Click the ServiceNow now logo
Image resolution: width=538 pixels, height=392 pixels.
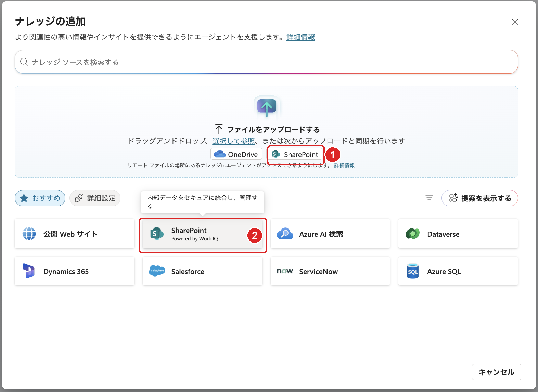[285, 271]
